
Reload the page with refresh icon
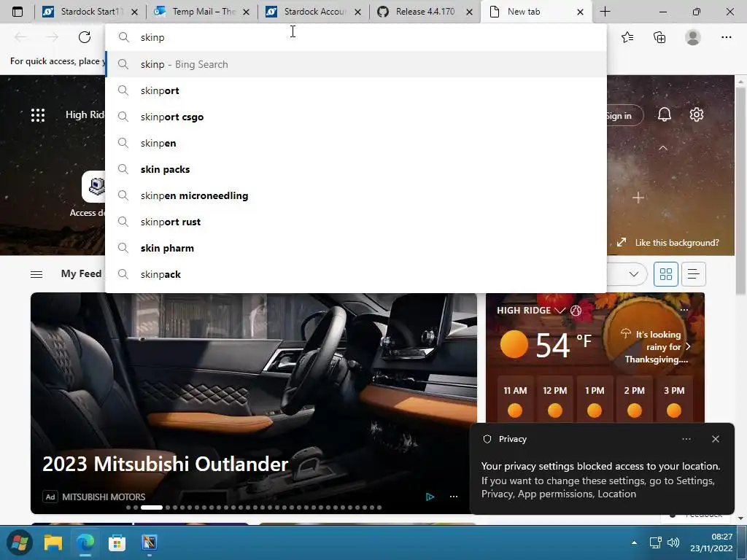(85, 37)
